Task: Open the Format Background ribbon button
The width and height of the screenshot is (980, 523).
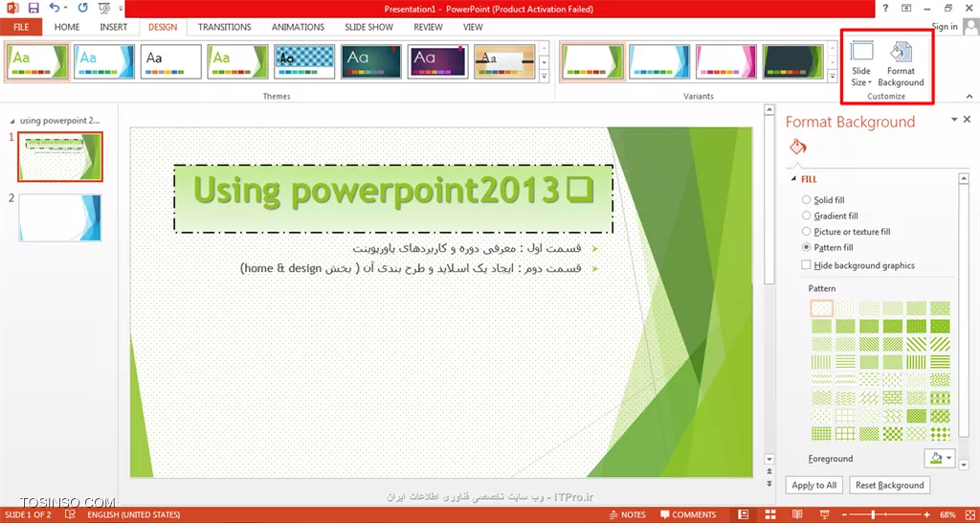Action: point(901,64)
